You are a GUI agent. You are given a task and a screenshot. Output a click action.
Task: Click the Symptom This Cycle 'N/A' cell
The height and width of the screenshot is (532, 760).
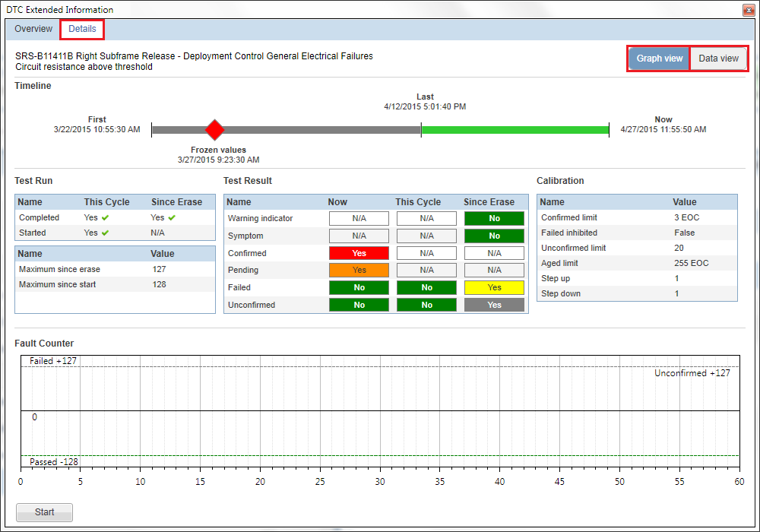426,236
